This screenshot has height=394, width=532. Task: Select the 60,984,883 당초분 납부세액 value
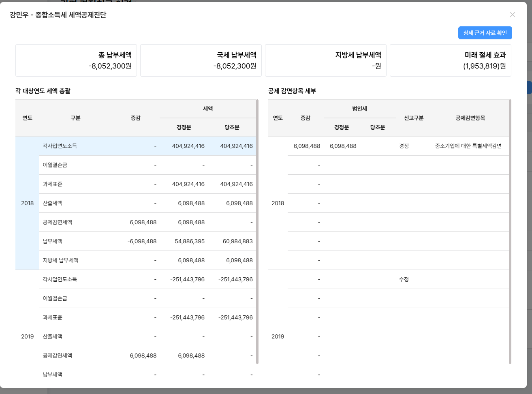pos(237,241)
